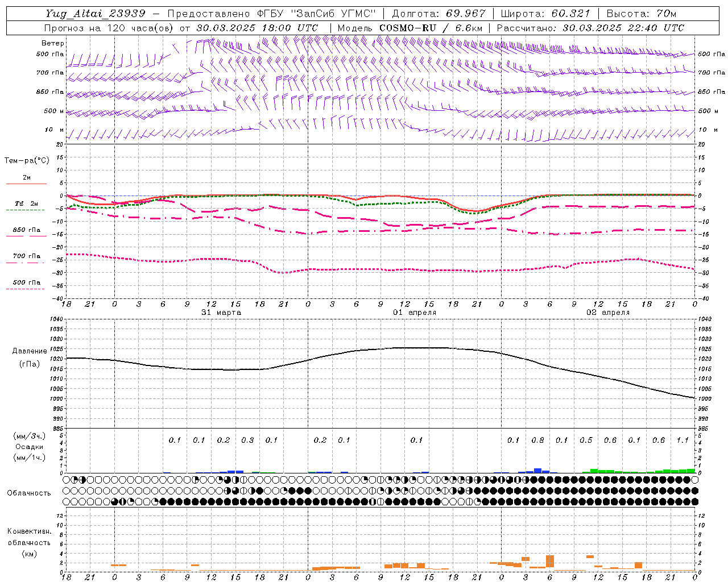Click the 1040 label on left pressure axis
Image resolution: width=728 pixels, height=582 pixels.
tap(56, 319)
